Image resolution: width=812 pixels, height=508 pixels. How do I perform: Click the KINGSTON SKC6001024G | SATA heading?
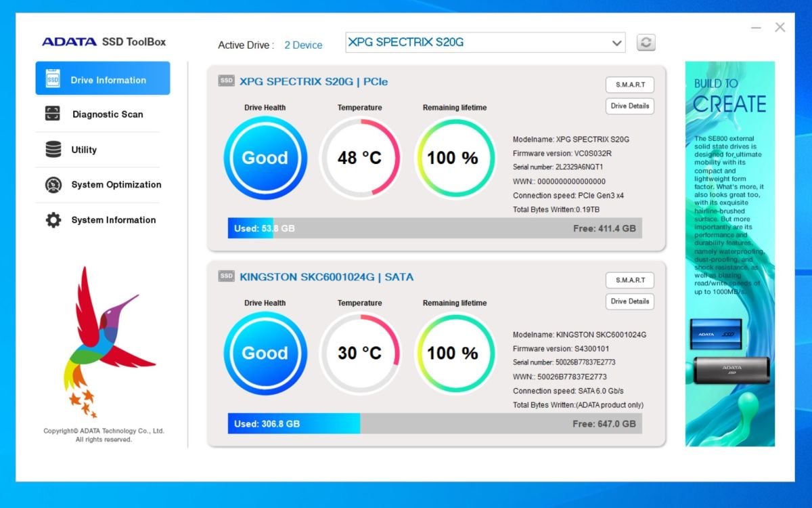(x=327, y=276)
